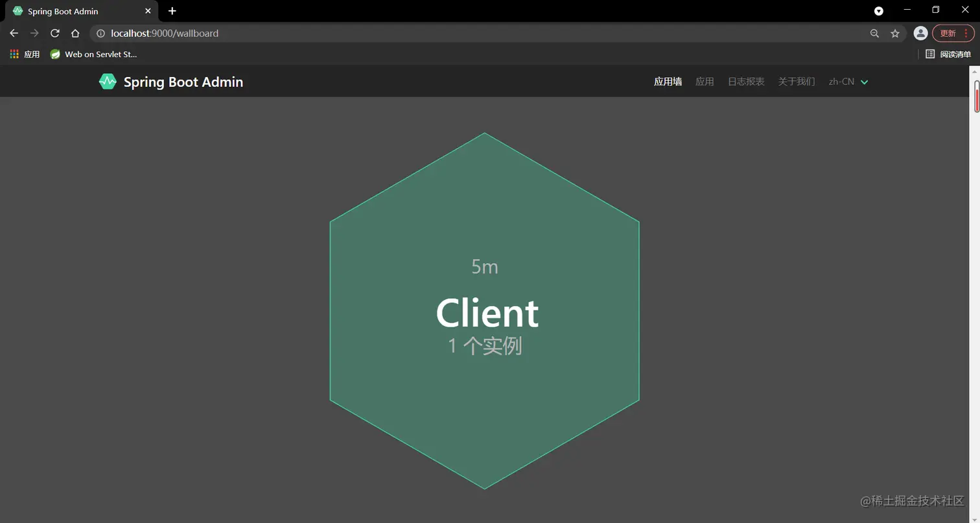Click the tab search dropdown icon in title bar
The image size is (980, 523).
coord(879,11)
